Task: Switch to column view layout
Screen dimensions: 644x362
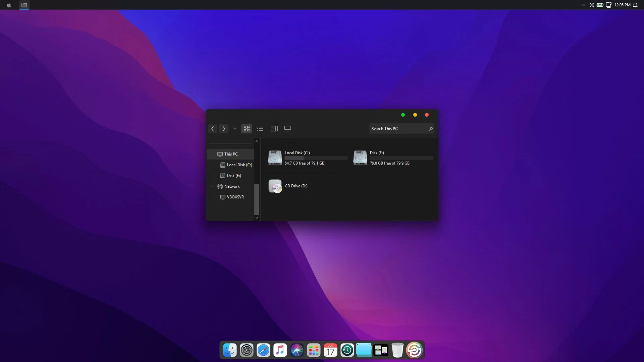Action: (274, 129)
